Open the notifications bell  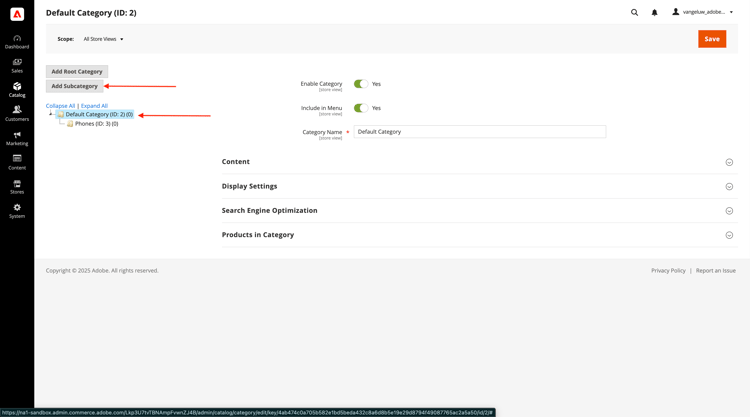[654, 12]
